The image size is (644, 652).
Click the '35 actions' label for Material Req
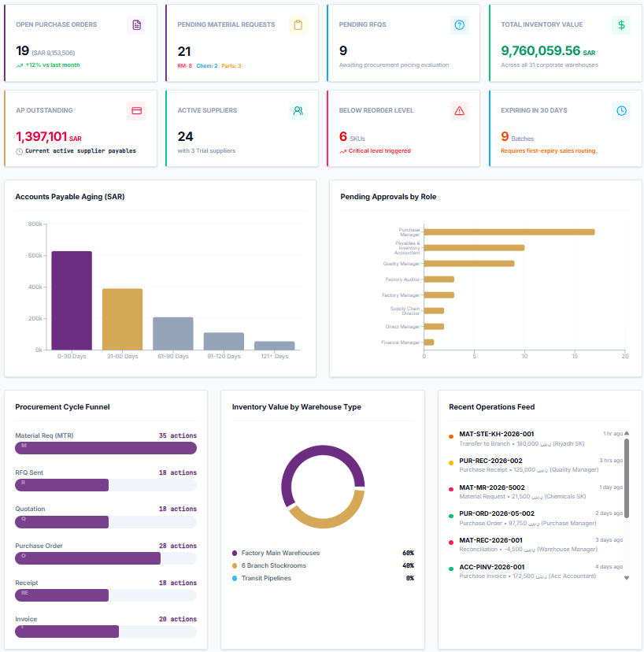[178, 435]
